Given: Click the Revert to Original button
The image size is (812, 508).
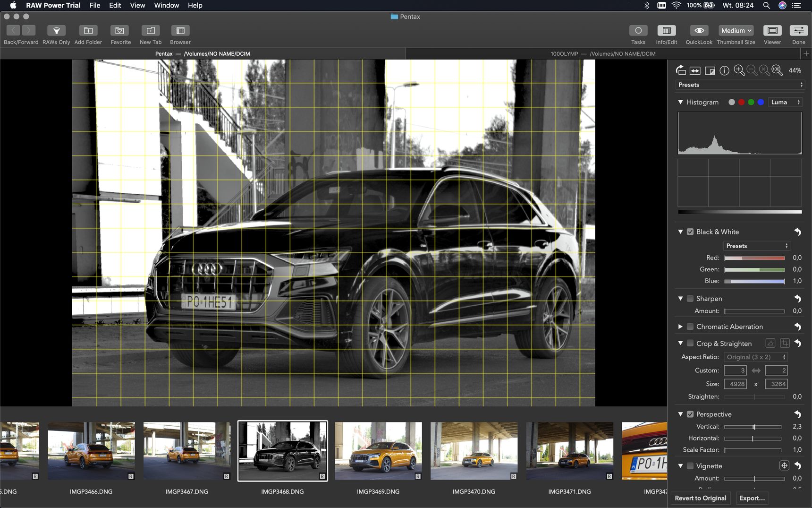Looking at the screenshot, I should [x=701, y=498].
